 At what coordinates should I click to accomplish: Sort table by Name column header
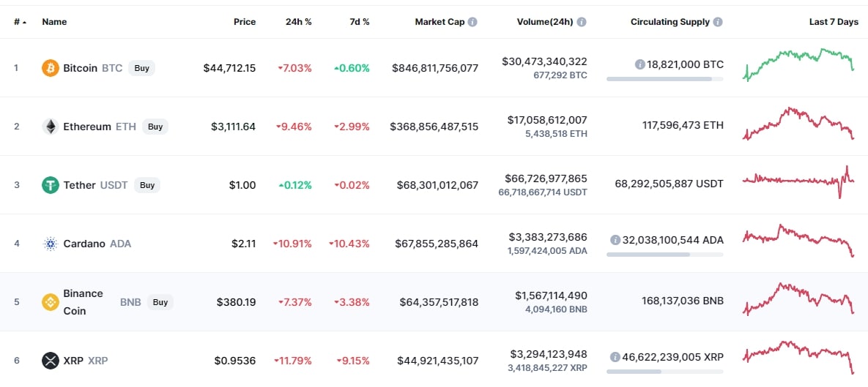point(54,22)
